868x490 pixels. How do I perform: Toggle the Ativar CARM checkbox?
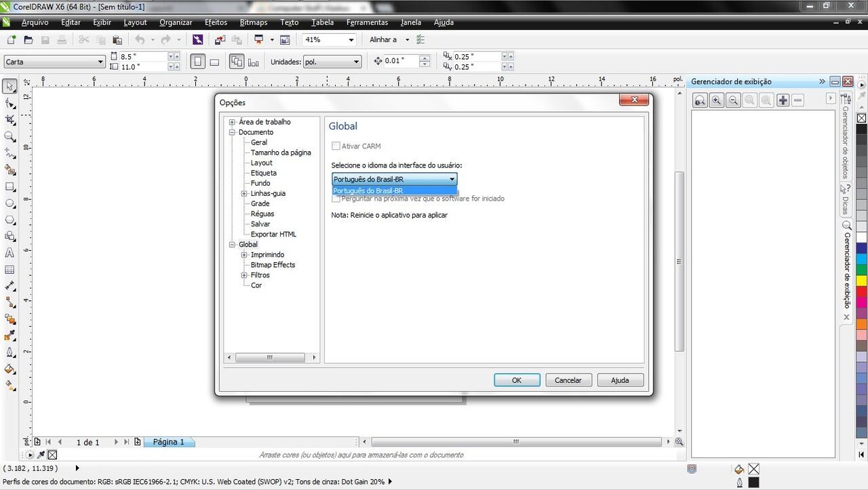[x=336, y=146]
